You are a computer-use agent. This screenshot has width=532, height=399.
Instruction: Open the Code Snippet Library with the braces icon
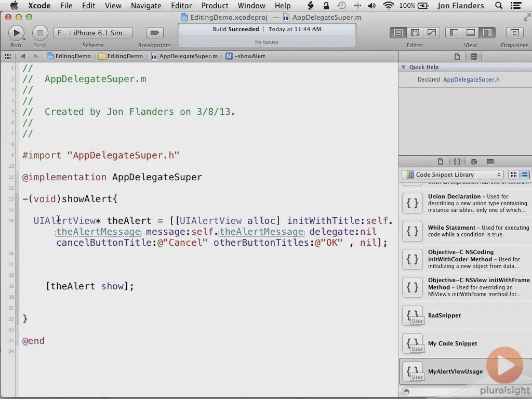(457, 162)
